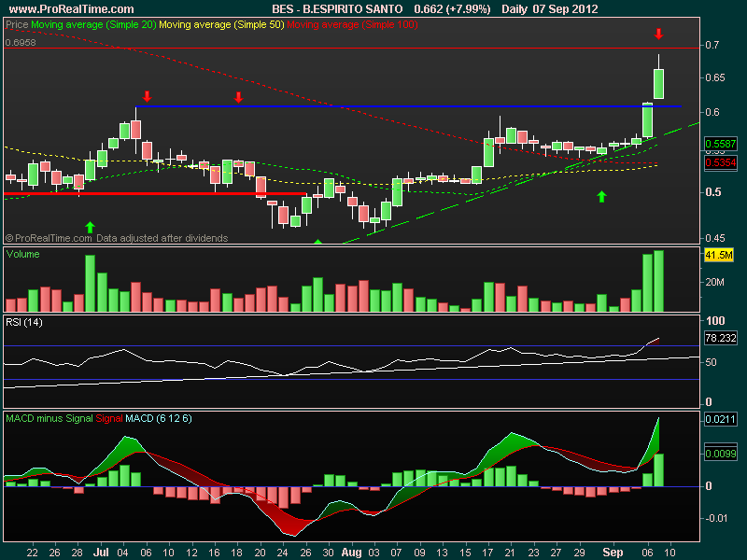Select the Moving average (Simple 50) legend label
747x560 pixels.
point(221,25)
